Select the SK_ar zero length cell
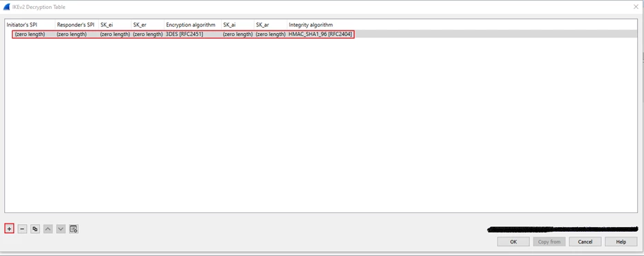Image resolution: width=644 pixels, height=256 pixels. [270, 34]
